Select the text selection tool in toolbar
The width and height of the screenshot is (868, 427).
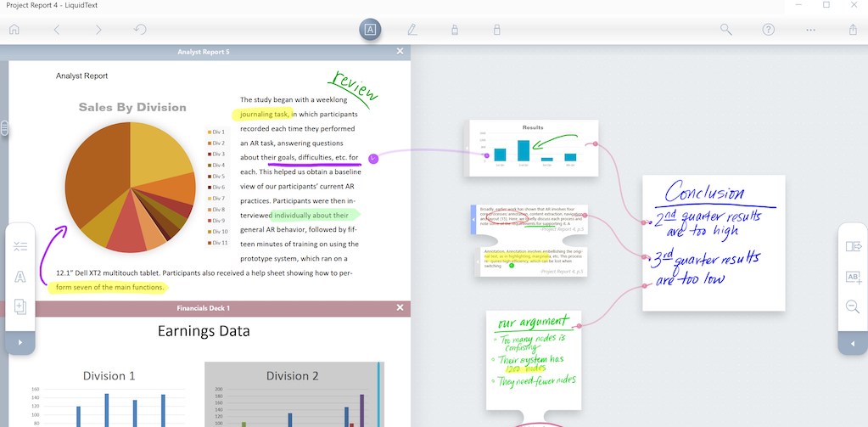370,30
